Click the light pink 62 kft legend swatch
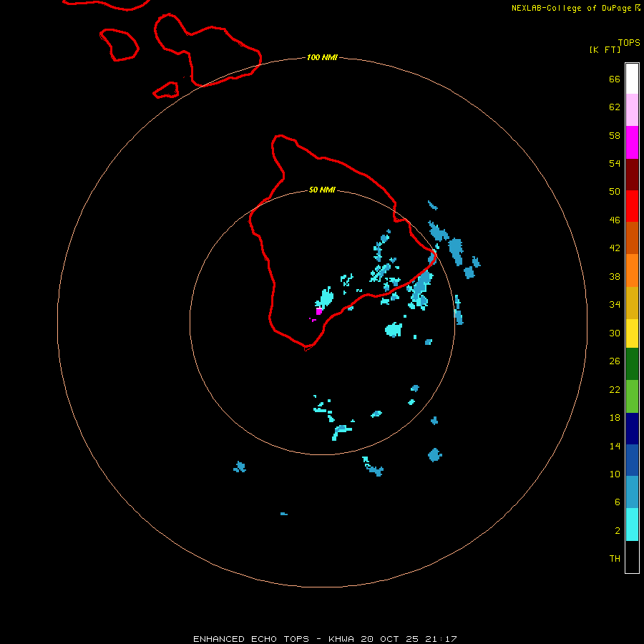This screenshot has height=644, width=644. click(632, 109)
